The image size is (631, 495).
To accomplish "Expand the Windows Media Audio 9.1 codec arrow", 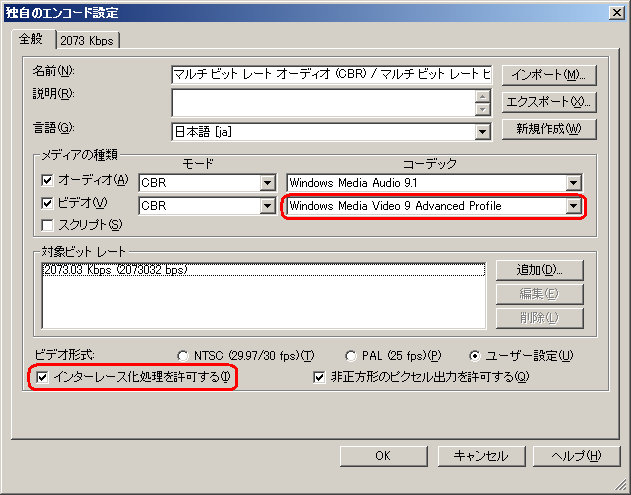I will pyautogui.click(x=573, y=183).
